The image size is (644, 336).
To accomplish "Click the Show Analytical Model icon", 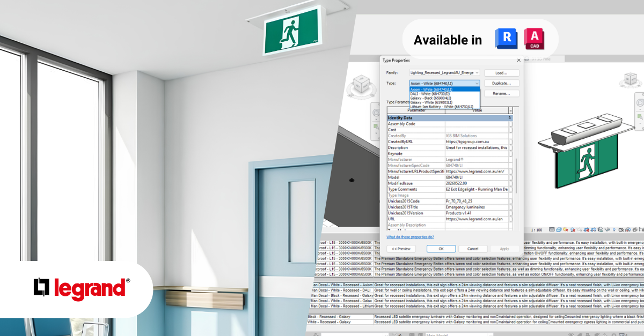I will click(x=628, y=230).
